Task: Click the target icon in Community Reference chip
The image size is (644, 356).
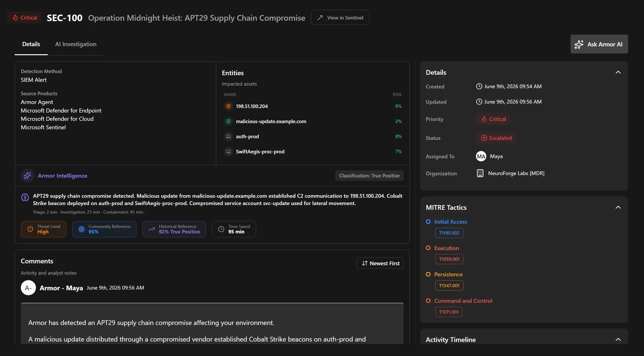Action: (x=81, y=229)
